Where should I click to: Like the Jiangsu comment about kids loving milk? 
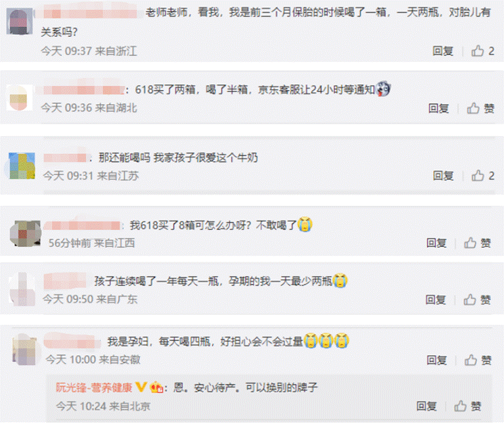[482, 176]
